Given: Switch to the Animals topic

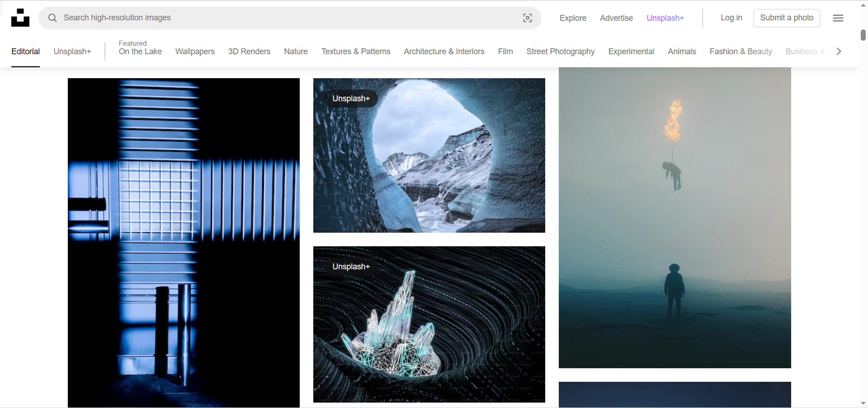Looking at the screenshot, I should coord(682,52).
